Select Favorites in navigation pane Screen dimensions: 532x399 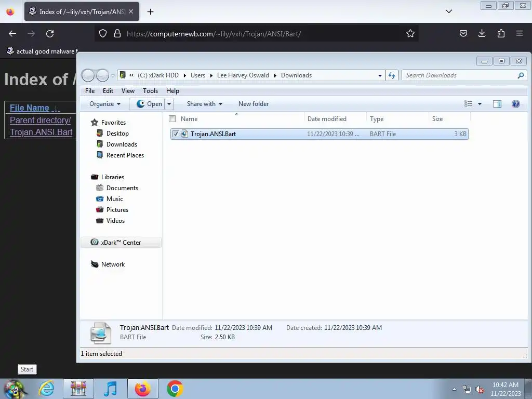(113, 123)
